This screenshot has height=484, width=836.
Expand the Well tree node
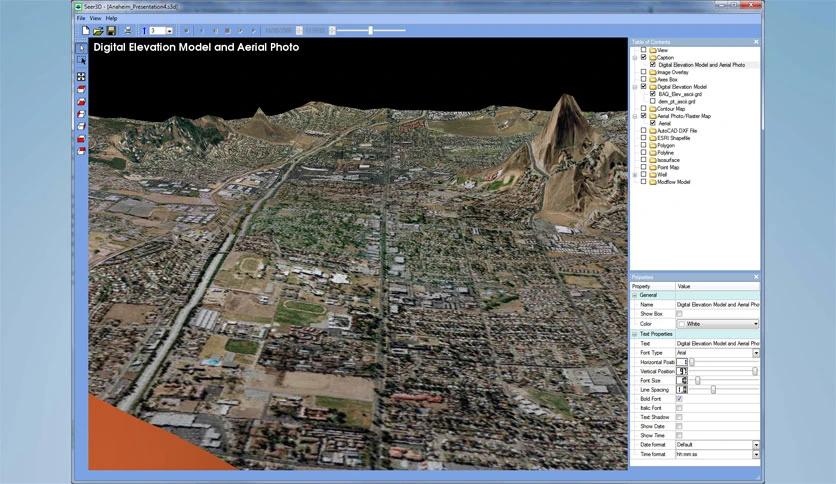tap(635, 175)
